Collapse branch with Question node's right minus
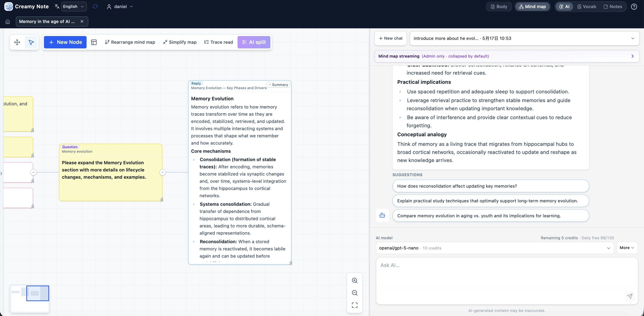The width and height of the screenshot is (644, 316). click(x=162, y=172)
